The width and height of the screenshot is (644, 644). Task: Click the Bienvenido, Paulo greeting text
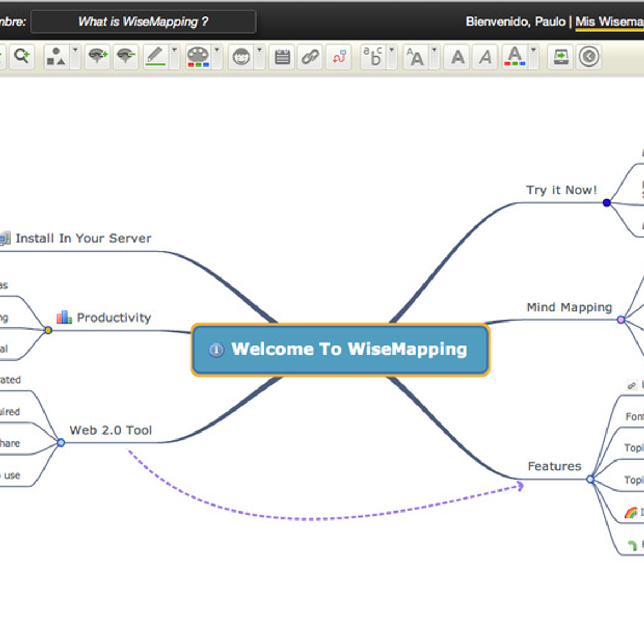(516, 21)
